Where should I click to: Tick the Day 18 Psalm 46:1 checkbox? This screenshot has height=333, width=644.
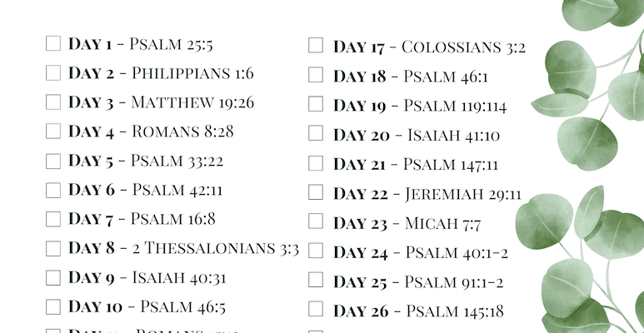316,75
